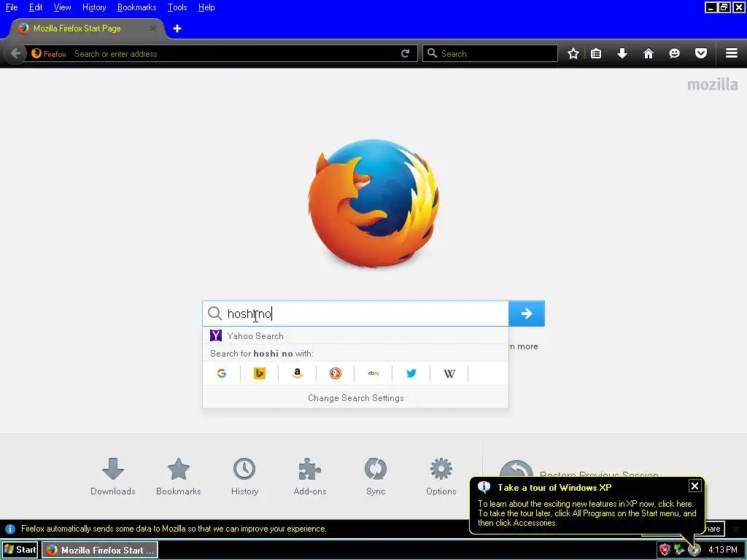
Task: Open History shortcut on start page
Action: click(244, 477)
